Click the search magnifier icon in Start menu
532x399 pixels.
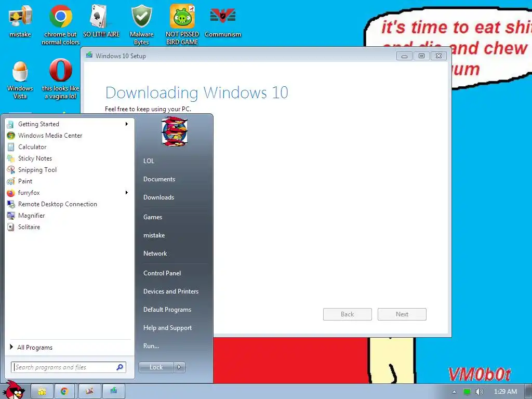click(x=120, y=367)
